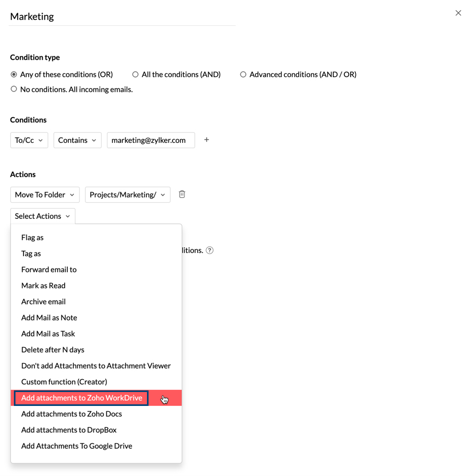Choose Don't add Attachments to Attachment Viewer
474x476 pixels.
click(x=96, y=366)
